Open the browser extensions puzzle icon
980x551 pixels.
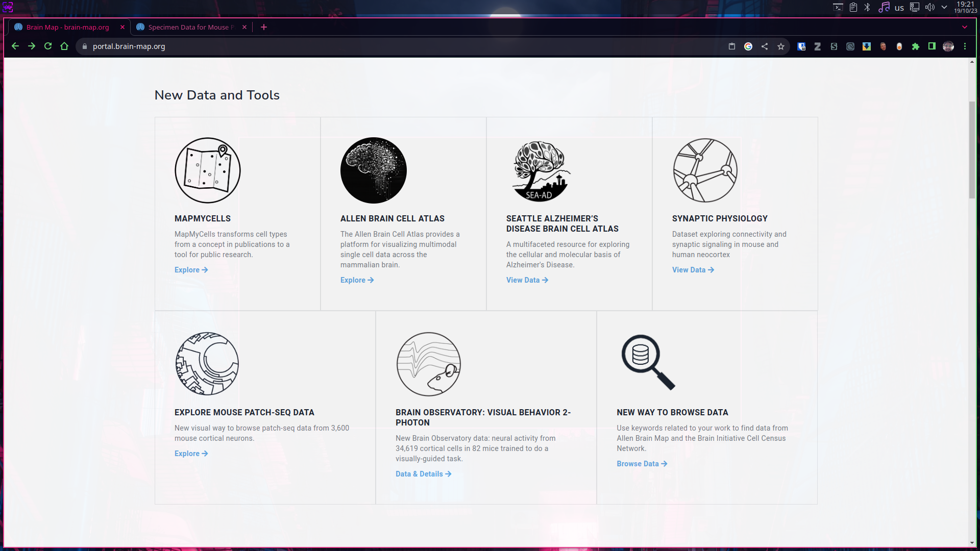pos(915,46)
